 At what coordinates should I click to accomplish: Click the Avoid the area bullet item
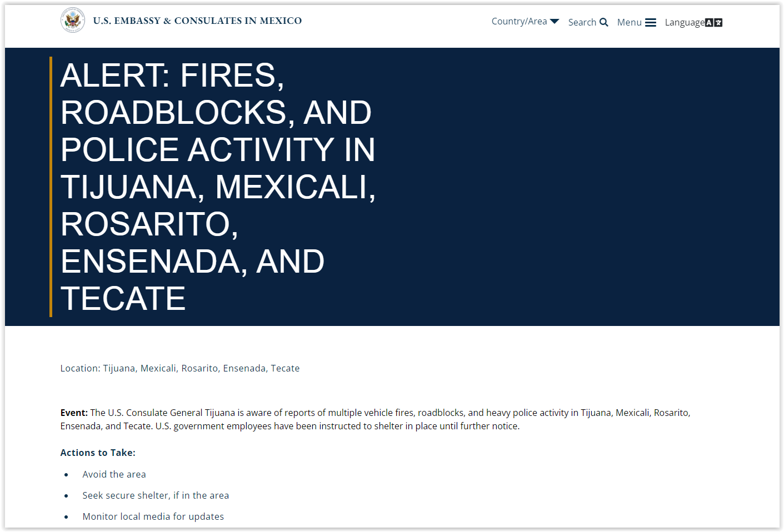point(114,474)
